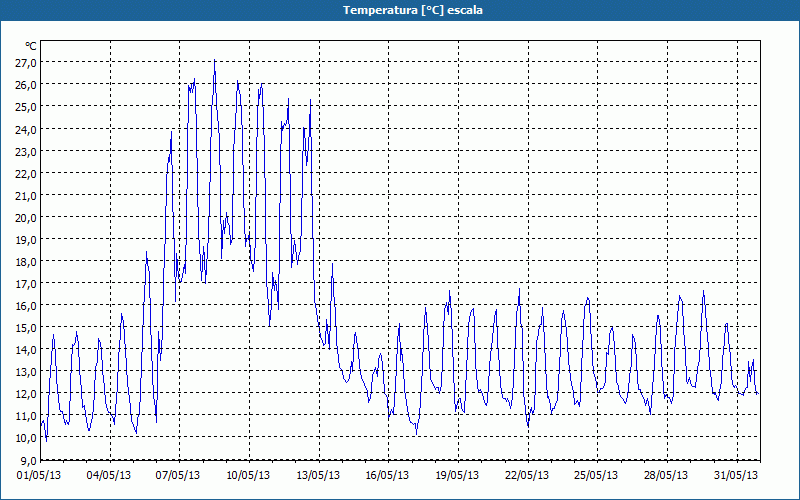This screenshot has height=500, width=800.
Task: Select the 23,0 axis value
Action: click(26, 151)
